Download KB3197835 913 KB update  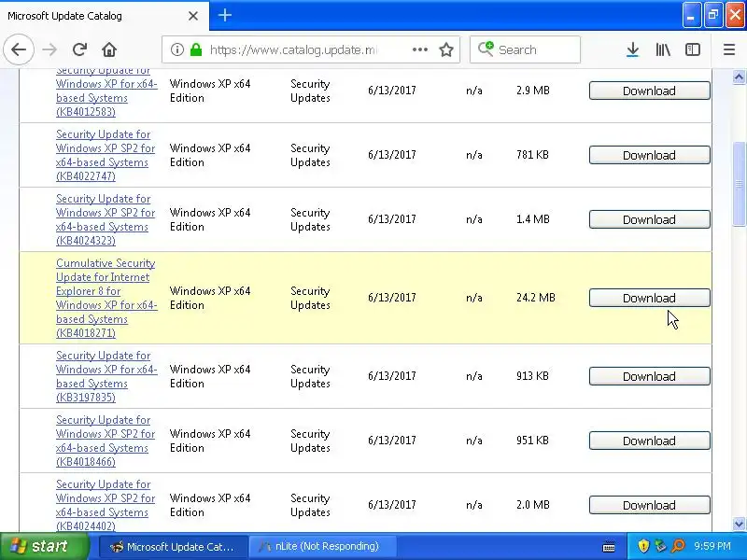click(649, 376)
